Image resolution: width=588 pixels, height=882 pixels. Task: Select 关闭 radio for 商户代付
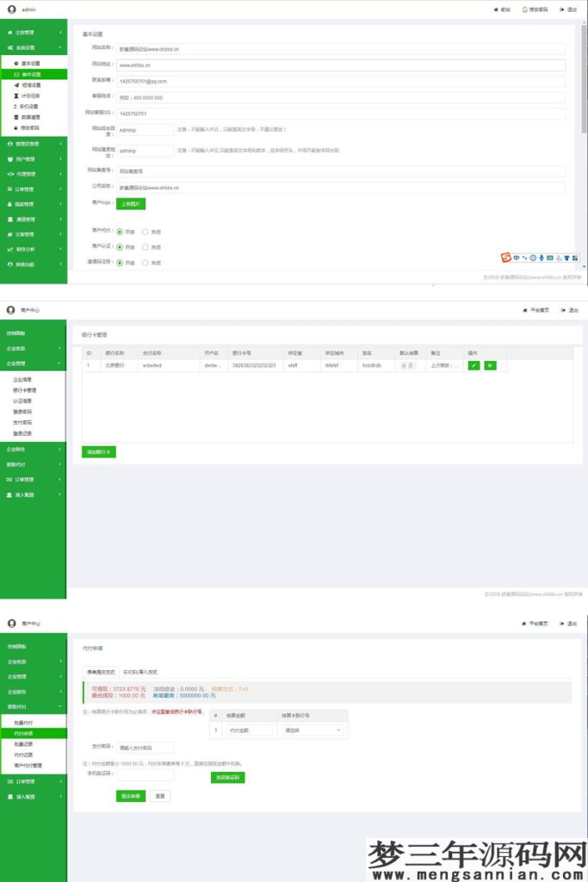(145, 232)
